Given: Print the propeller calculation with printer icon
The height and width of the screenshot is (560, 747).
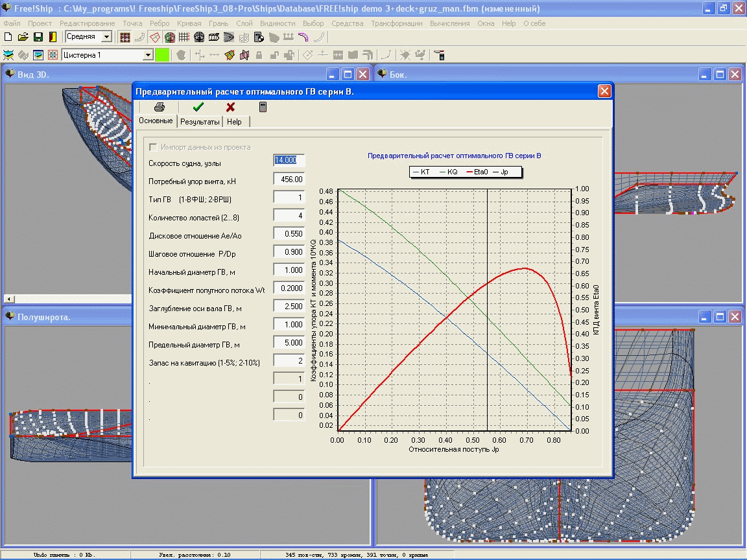Looking at the screenshot, I should (x=159, y=107).
